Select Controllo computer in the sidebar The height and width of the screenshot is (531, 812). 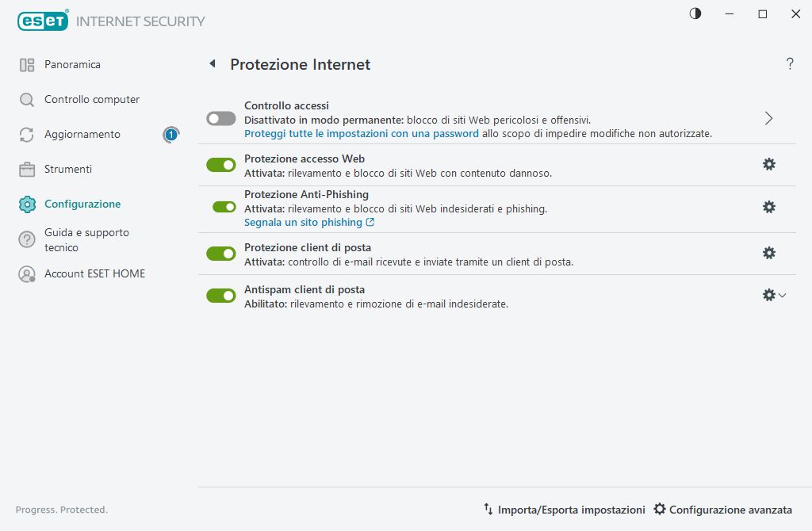point(92,99)
